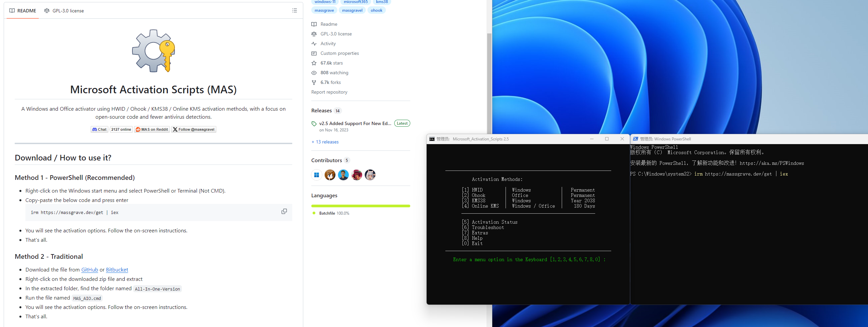
Task: Show the + 13 releases link
Action: (x=325, y=142)
